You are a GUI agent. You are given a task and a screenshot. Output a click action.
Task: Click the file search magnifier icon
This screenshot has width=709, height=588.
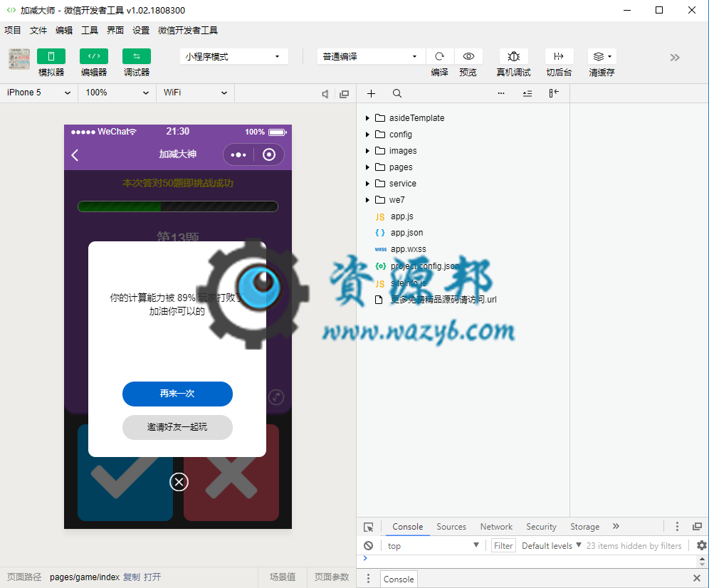(x=397, y=94)
